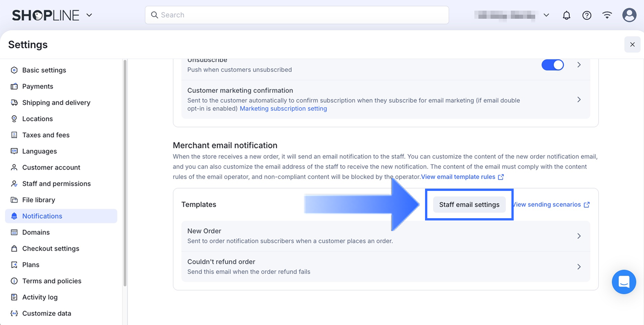Open the store name dropdown chevron

pyautogui.click(x=546, y=15)
